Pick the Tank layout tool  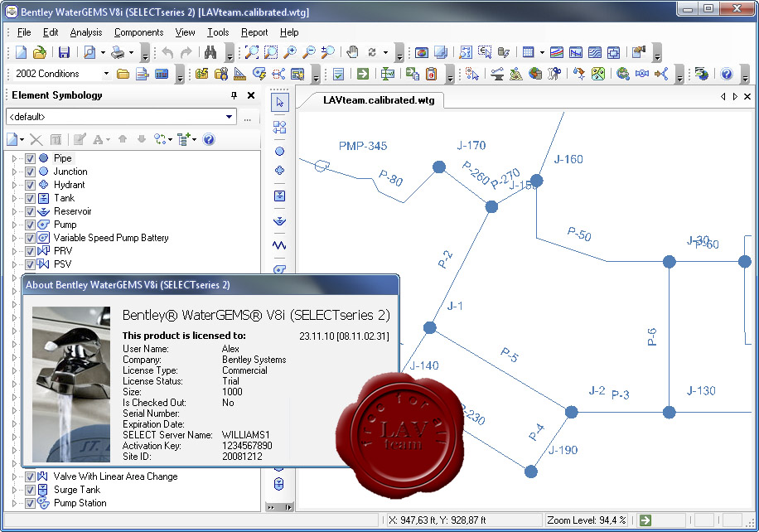tap(279, 196)
